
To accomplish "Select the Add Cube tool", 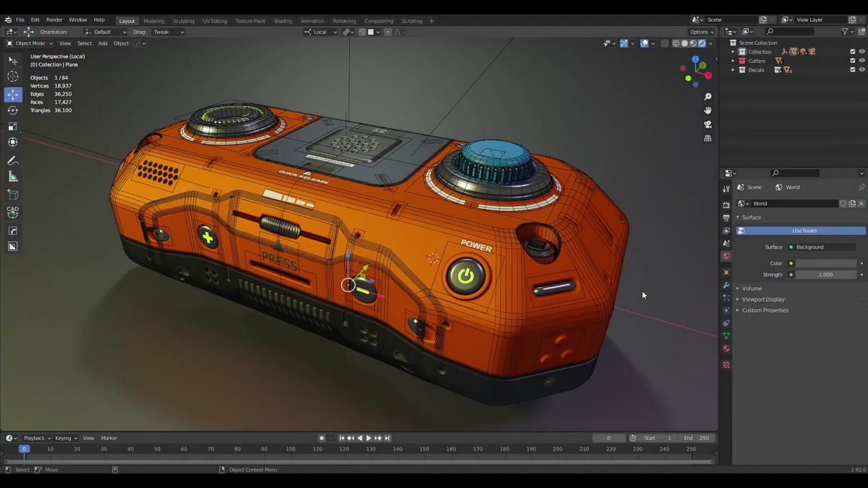I will click(x=13, y=194).
